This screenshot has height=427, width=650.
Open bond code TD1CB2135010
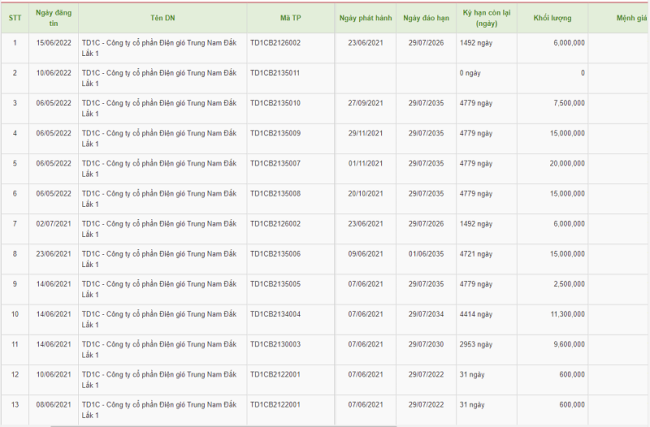click(275, 103)
